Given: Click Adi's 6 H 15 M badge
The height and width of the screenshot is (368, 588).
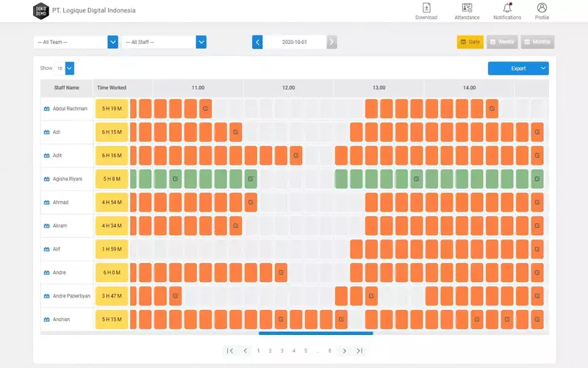Looking at the screenshot, I should pyautogui.click(x=112, y=132).
